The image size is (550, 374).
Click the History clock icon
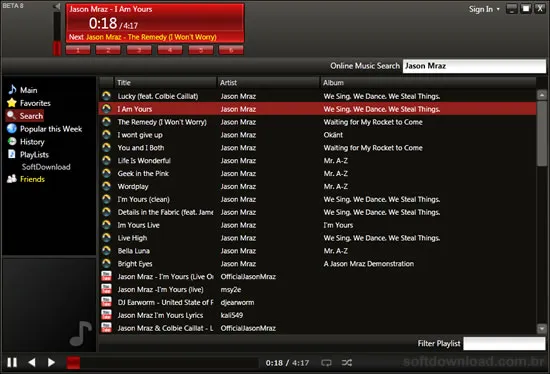coord(12,141)
